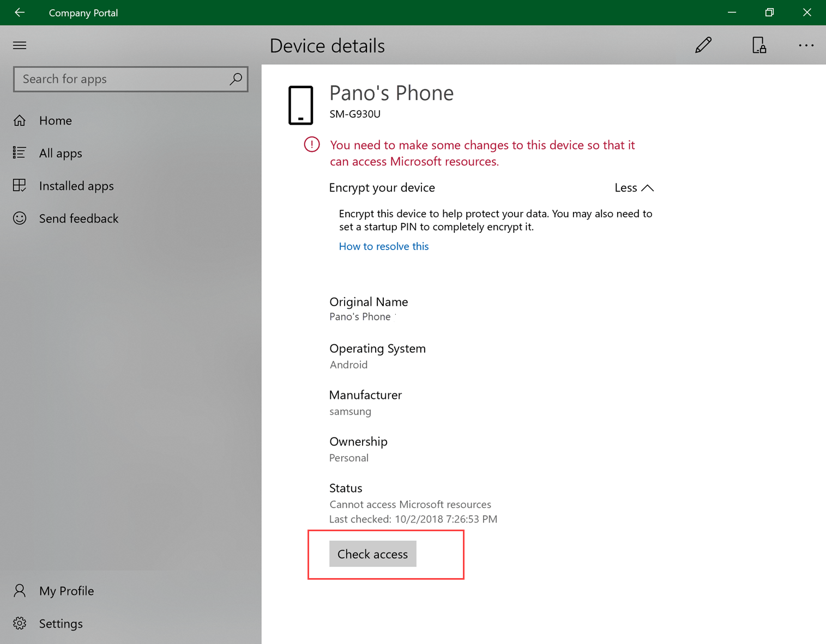Click the Home icon in the sidebar
Image resolution: width=826 pixels, height=644 pixels.
19,120
